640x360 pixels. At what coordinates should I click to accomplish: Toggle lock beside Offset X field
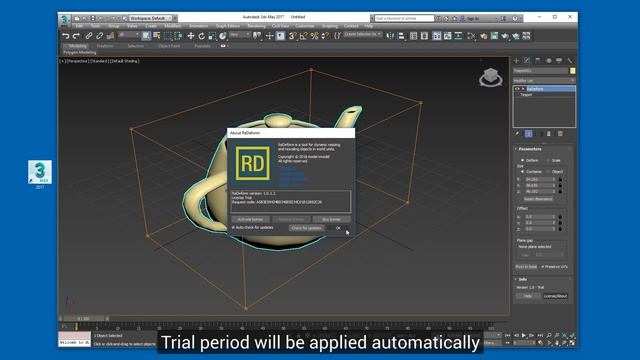coord(560,217)
